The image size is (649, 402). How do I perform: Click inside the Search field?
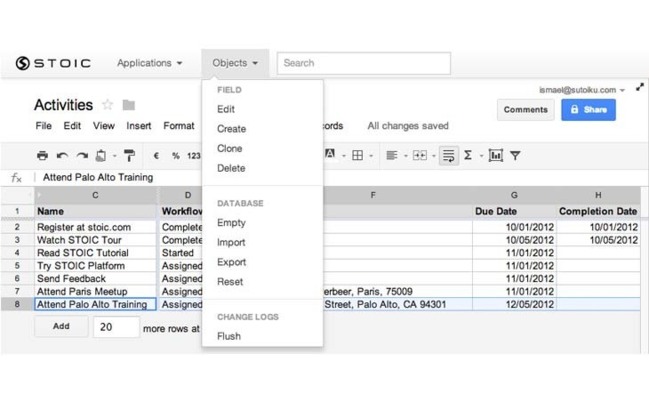point(363,63)
